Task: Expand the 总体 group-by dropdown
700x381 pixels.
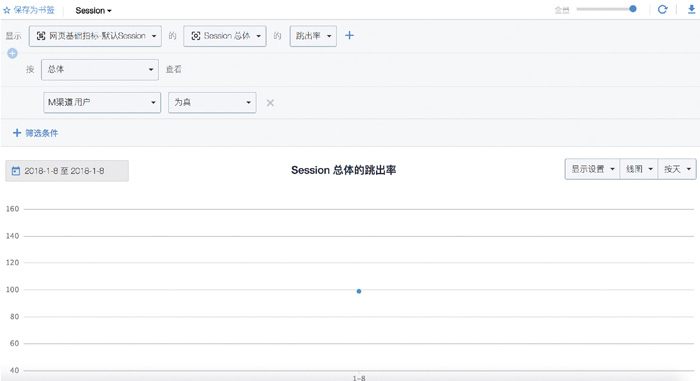Action: (x=100, y=70)
